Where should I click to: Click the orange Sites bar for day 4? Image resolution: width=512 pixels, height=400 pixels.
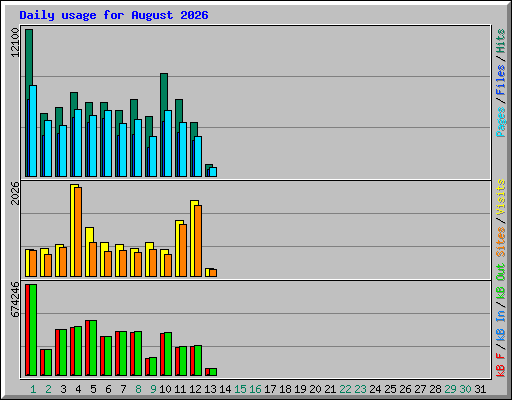pyautogui.click(x=78, y=232)
